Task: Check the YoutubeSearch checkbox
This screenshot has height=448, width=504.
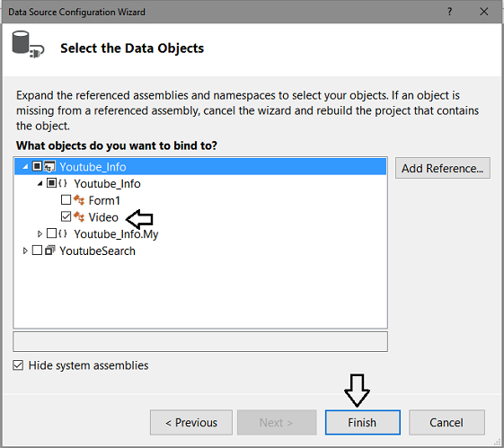Action: 37,250
